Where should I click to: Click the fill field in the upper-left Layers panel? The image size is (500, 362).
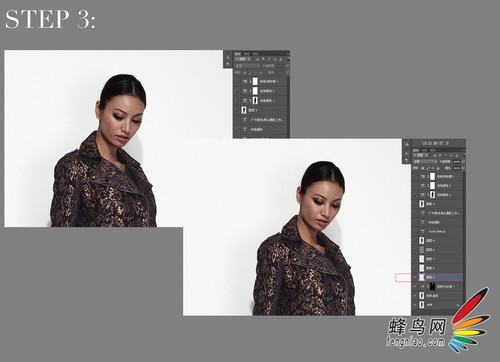(279, 73)
